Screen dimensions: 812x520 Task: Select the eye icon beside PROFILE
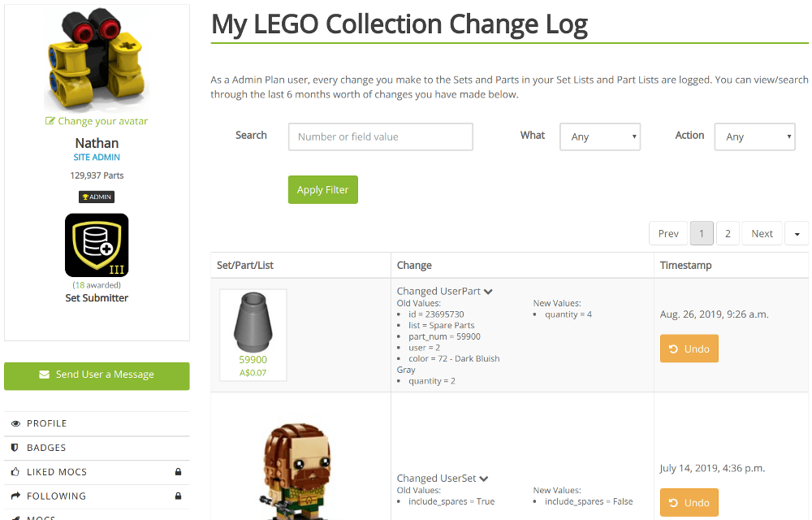[16, 422]
